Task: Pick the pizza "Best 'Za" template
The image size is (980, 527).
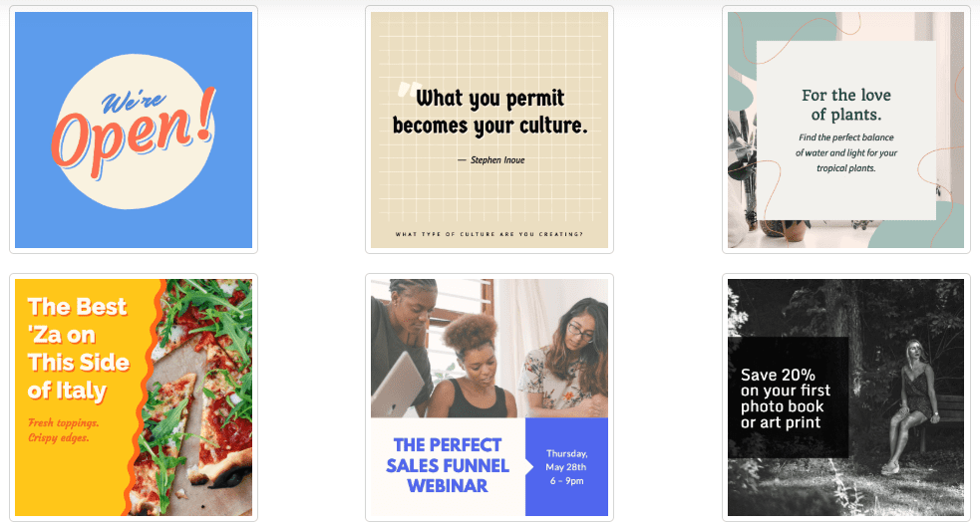Action: click(134, 397)
